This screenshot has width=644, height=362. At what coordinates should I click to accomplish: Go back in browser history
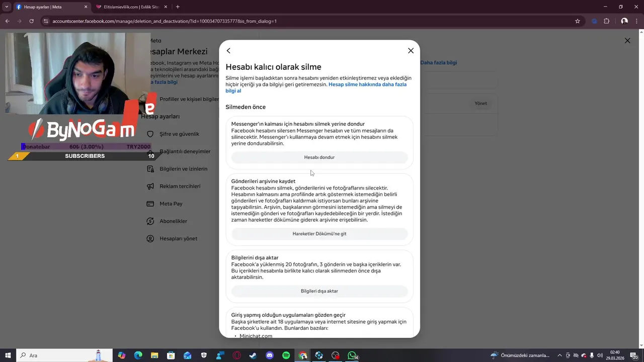7,21
